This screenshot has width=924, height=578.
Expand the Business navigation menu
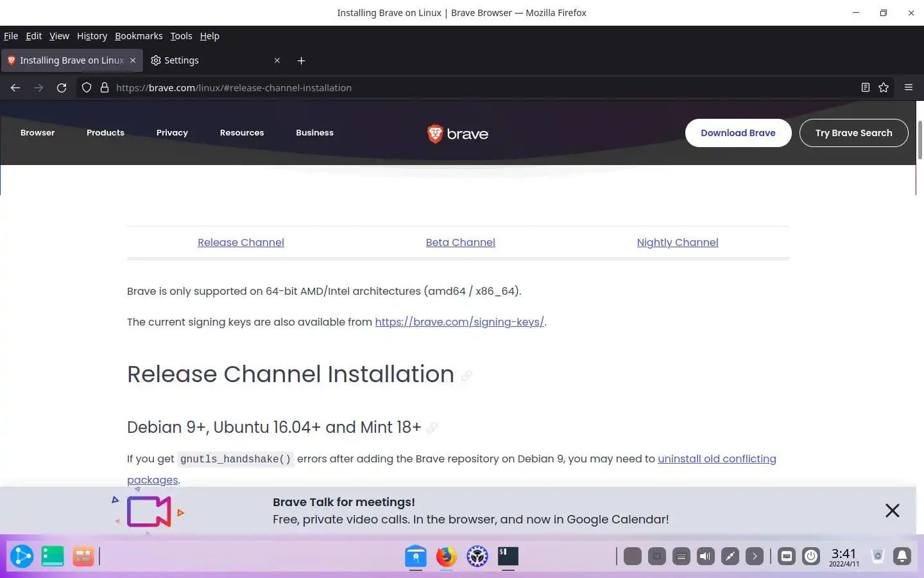[x=314, y=133]
